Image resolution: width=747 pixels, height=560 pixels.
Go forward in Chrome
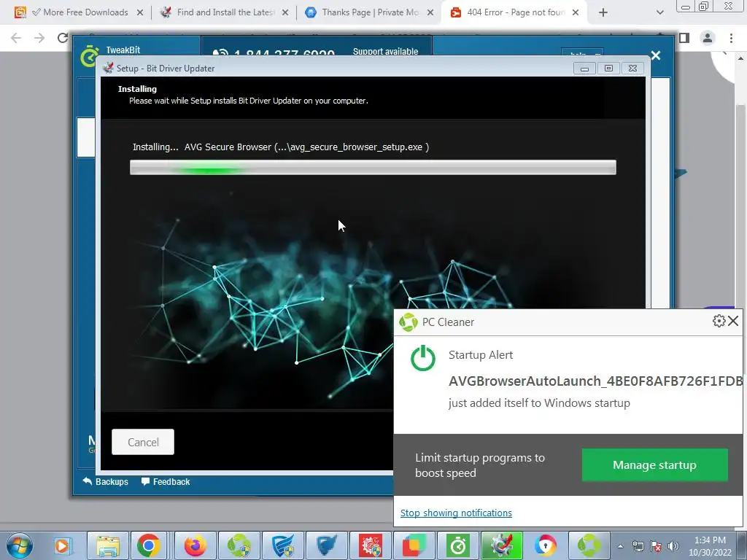(x=39, y=38)
